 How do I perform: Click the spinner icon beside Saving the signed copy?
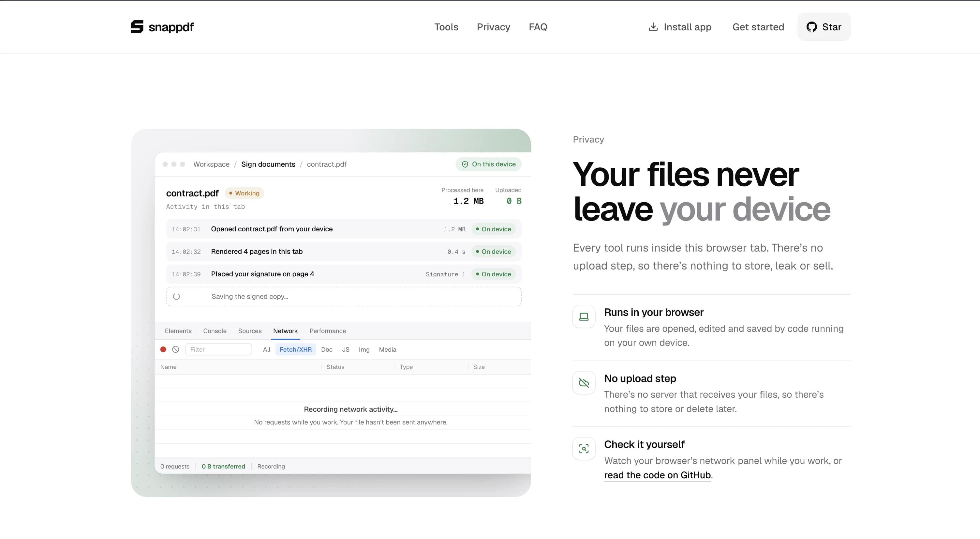click(x=176, y=297)
